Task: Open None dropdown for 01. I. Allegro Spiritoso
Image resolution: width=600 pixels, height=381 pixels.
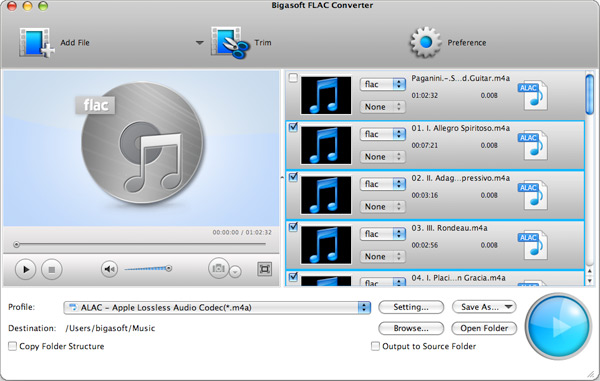Action: pos(382,156)
